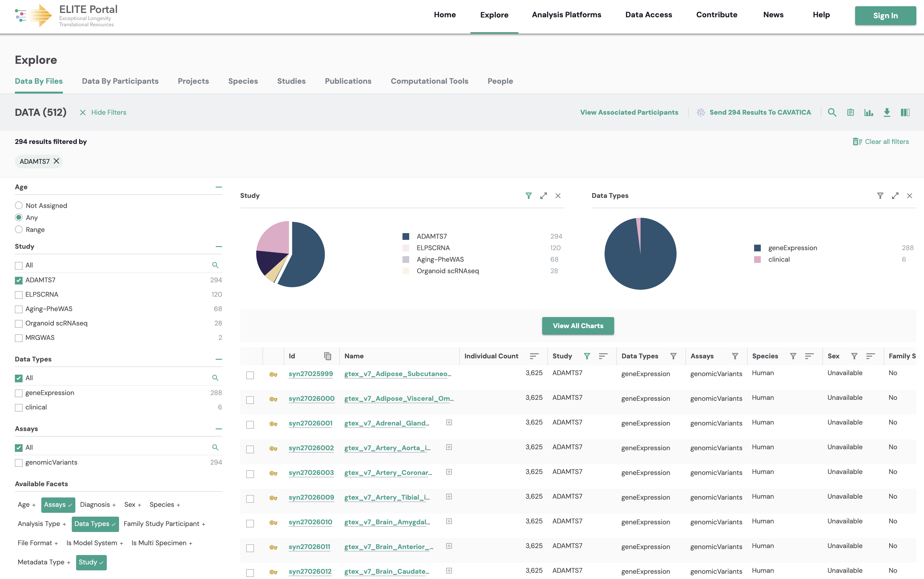This screenshot has width=924, height=579.
Task: Click clinical legend color swatch
Action: tap(757, 259)
